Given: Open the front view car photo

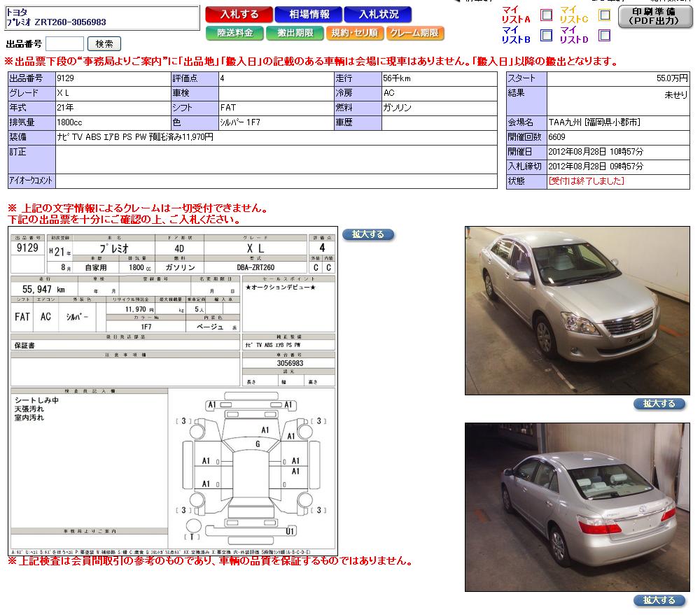Looking at the screenshot, I should [577, 311].
